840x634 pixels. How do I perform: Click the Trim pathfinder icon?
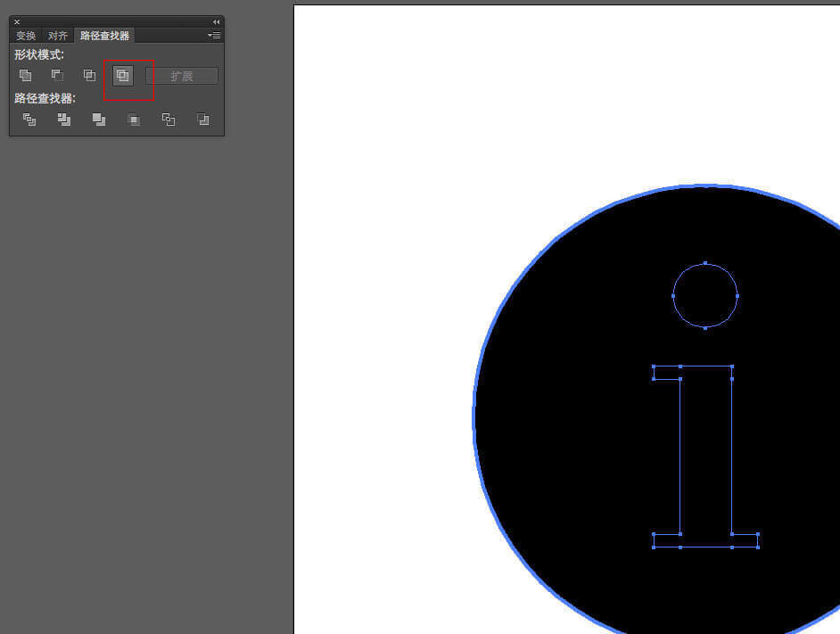[64, 119]
